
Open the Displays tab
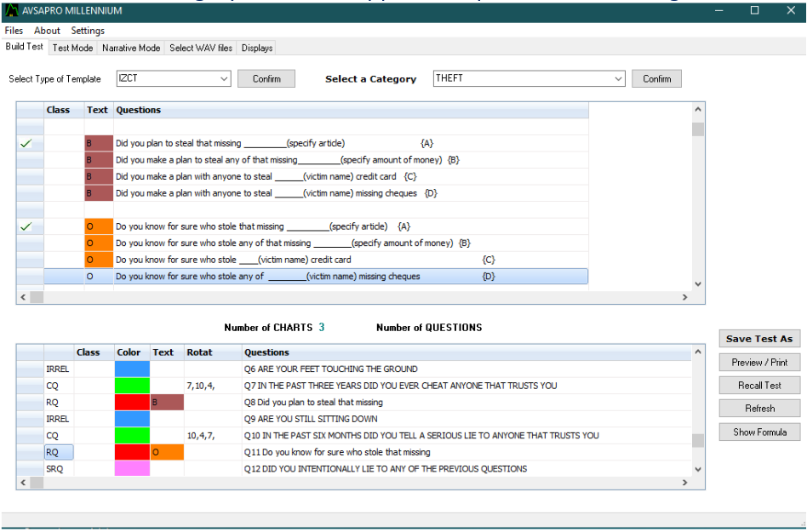tap(257, 49)
